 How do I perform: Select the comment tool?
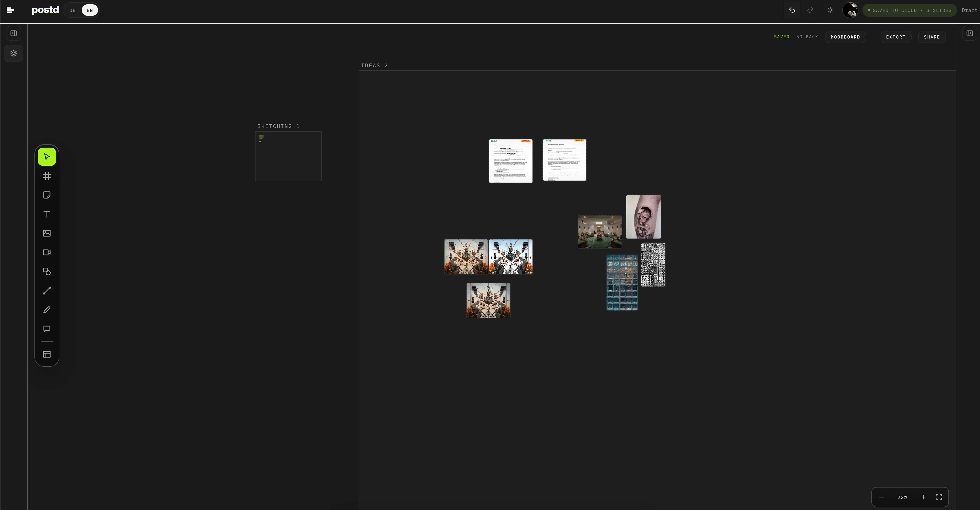(47, 329)
